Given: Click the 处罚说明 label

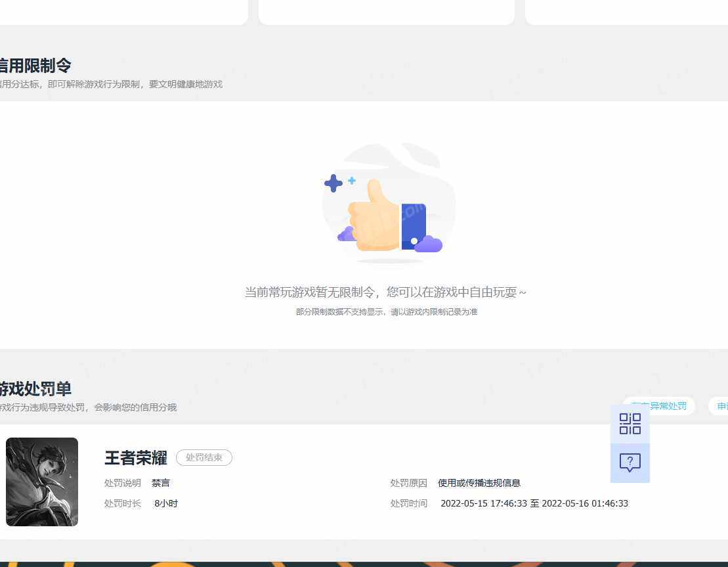Looking at the screenshot, I should (x=123, y=483).
